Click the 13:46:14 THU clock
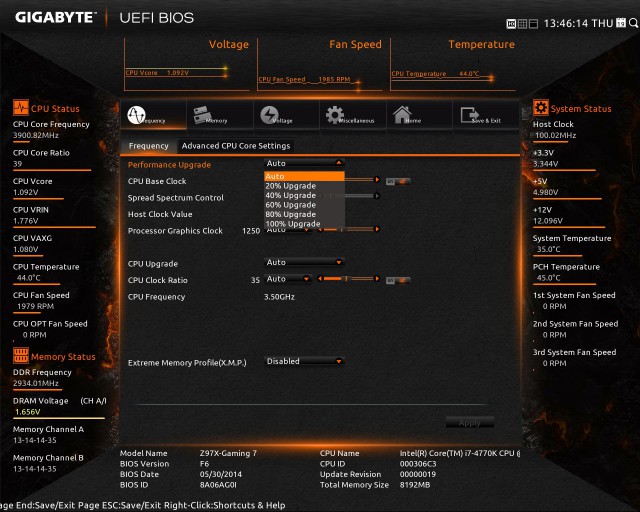Image resolution: width=640 pixels, height=512 pixels. pos(578,23)
